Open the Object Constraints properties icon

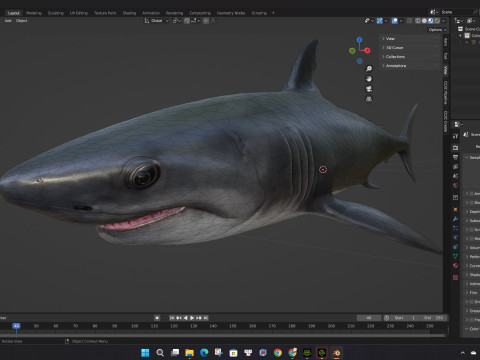pos(455,247)
